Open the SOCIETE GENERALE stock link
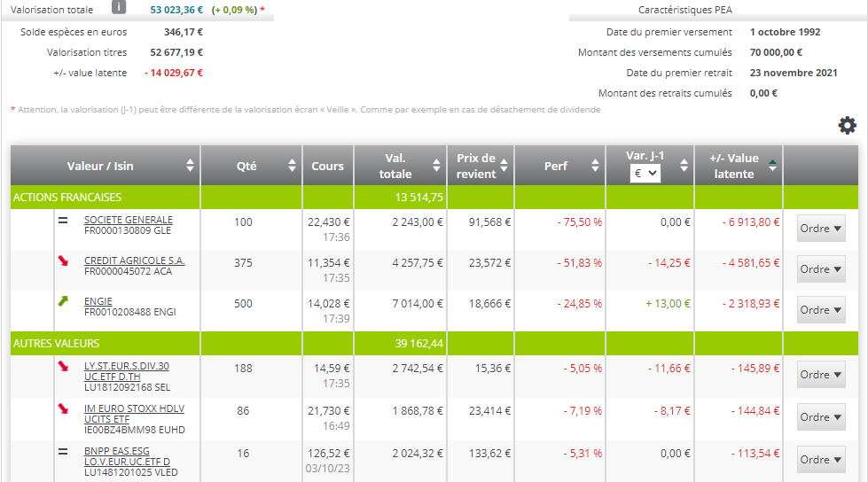Viewport: 868px width, 482px height. 129,220
